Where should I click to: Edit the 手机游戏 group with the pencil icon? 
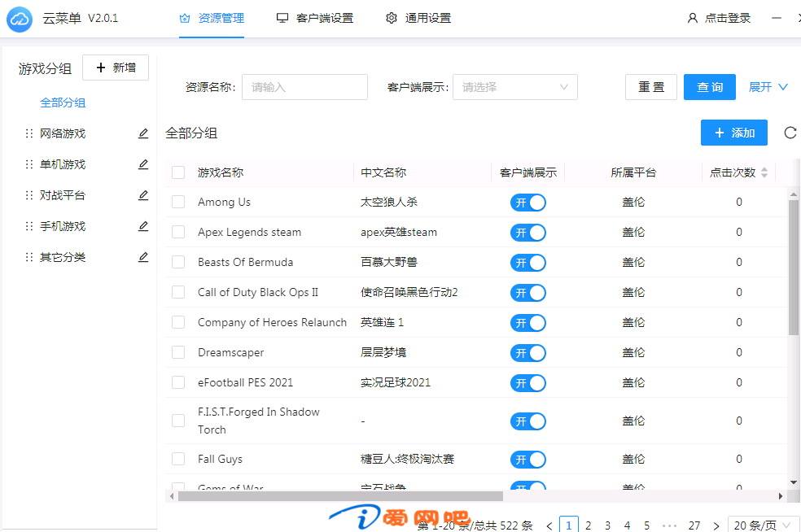pyautogui.click(x=143, y=226)
